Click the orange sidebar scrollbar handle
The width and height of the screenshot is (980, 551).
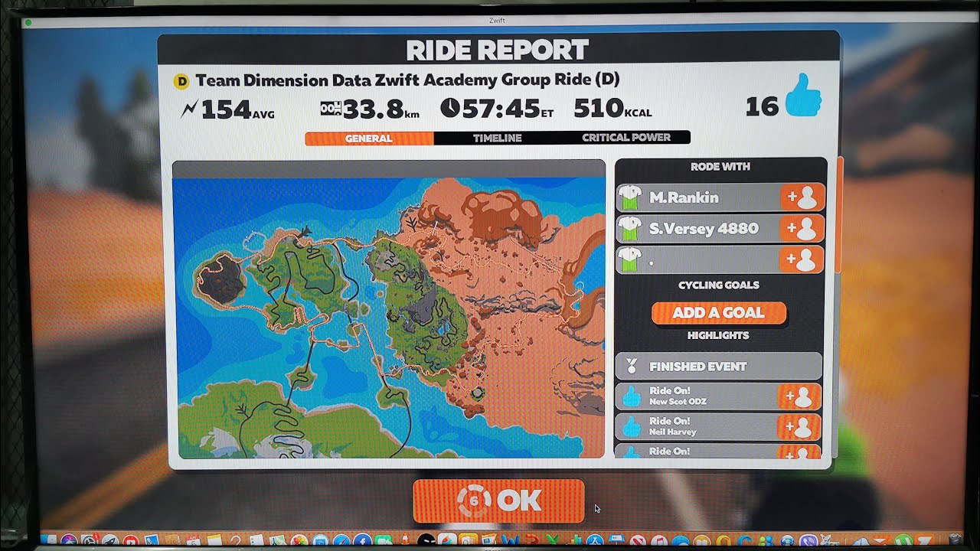[841, 215]
